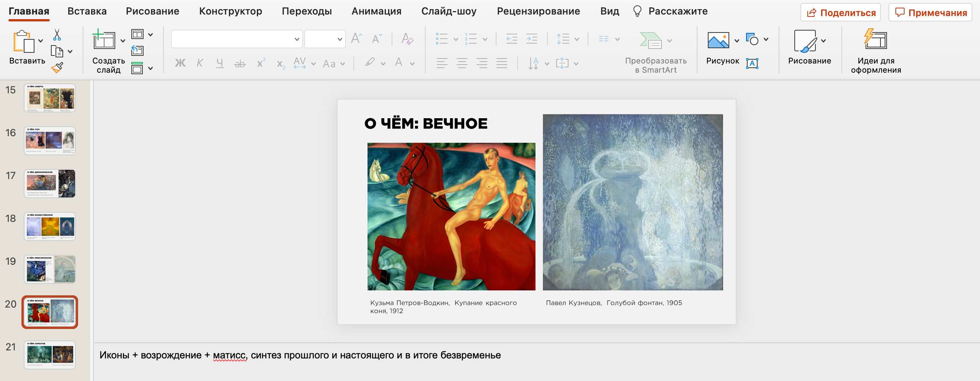Select slide 17 thumbnail

(x=50, y=184)
